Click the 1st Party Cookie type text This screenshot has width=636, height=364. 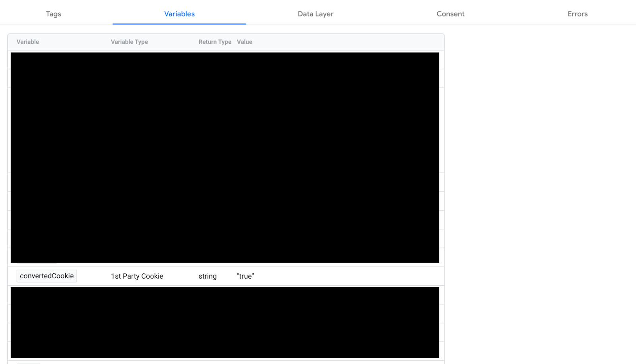137,276
